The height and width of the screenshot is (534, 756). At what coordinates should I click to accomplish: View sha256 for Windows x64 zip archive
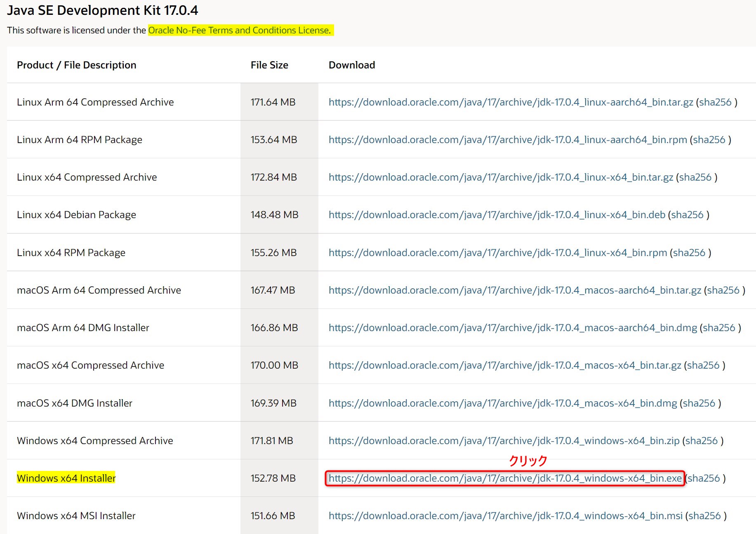tap(702, 441)
